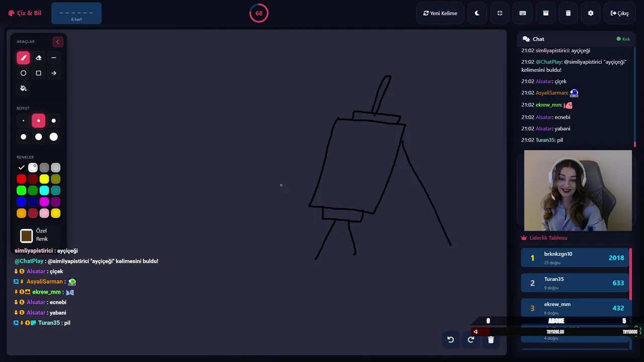Image resolution: width=644 pixels, height=362 pixels.
Task: Click the Chat panel header
Action: [x=576, y=39]
